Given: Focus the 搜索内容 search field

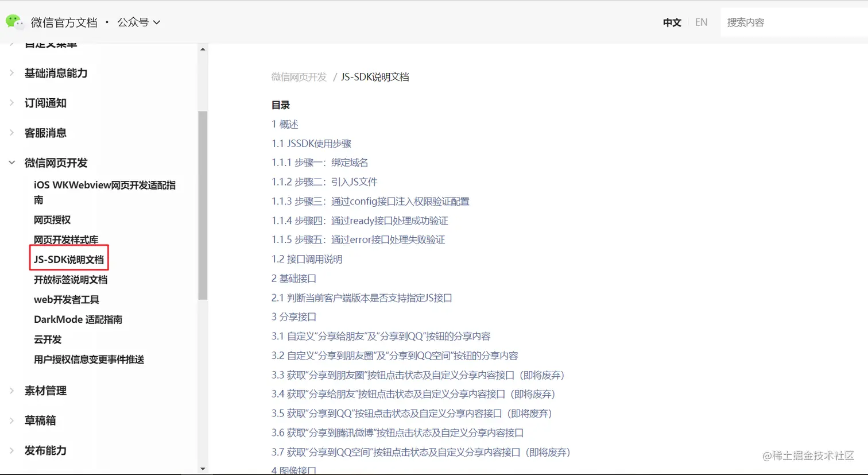Looking at the screenshot, I should (x=794, y=22).
